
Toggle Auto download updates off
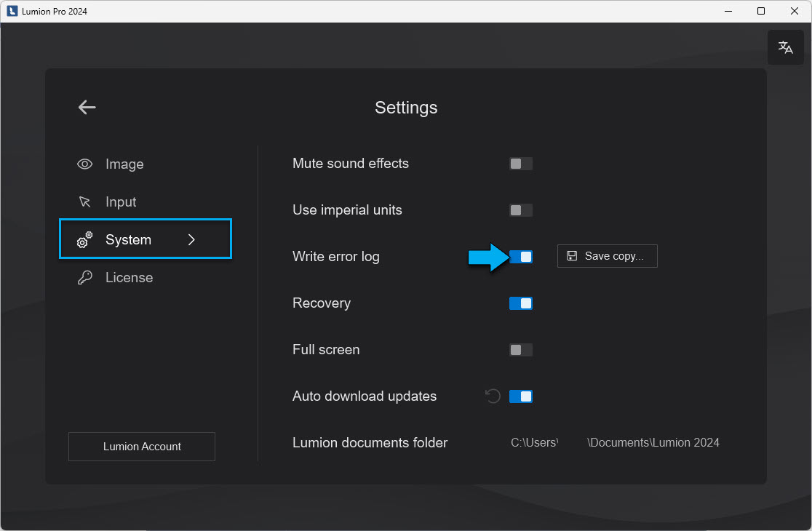click(521, 396)
